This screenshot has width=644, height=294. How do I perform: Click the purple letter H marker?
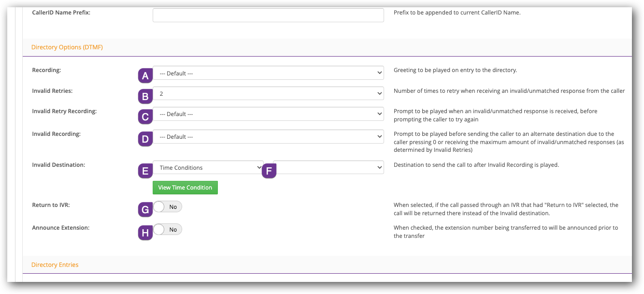point(145,233)
